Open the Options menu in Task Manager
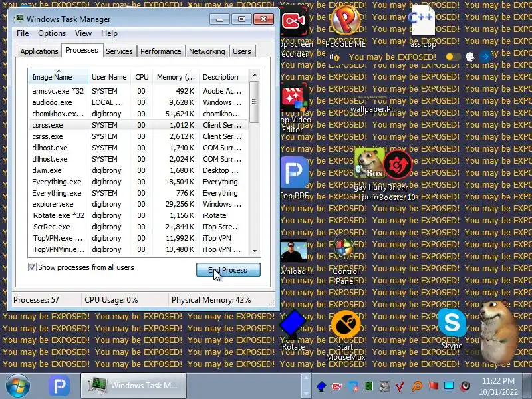 52,33
